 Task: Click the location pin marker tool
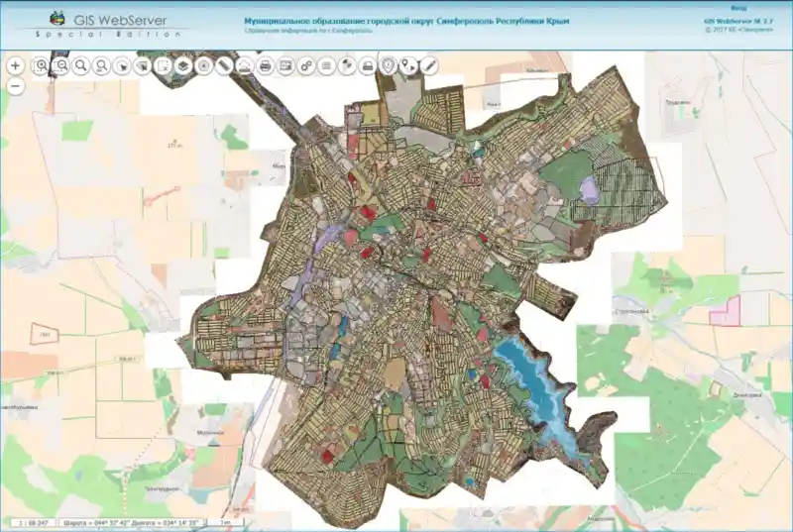pos(388,66)
